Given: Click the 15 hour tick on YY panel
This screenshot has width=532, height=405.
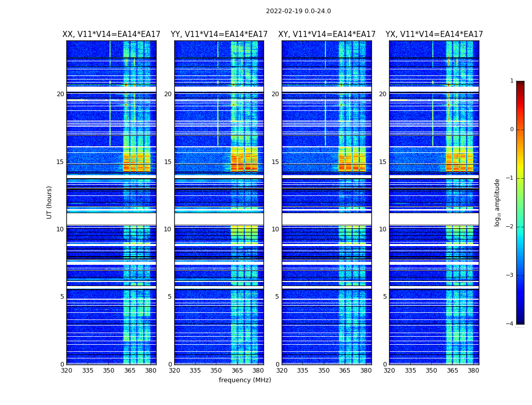Looking at the screenshot, I should 168,162.
